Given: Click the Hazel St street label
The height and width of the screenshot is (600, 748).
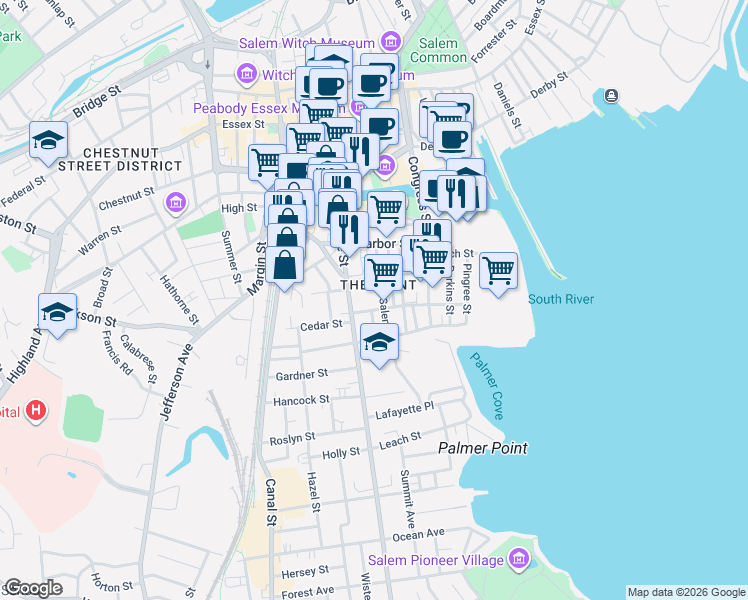Looking at the screenshot, I should tap(313, 492).
